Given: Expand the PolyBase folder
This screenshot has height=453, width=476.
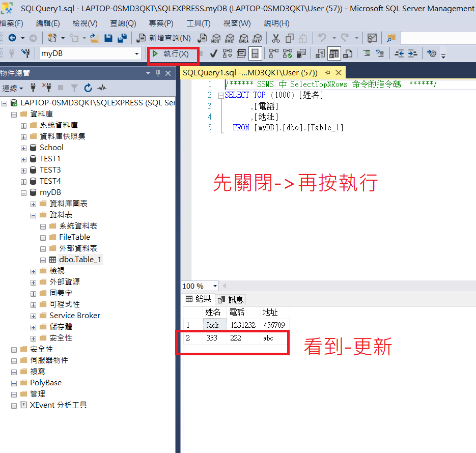Looking at the screenshot, I should click(x=14, y=383).
